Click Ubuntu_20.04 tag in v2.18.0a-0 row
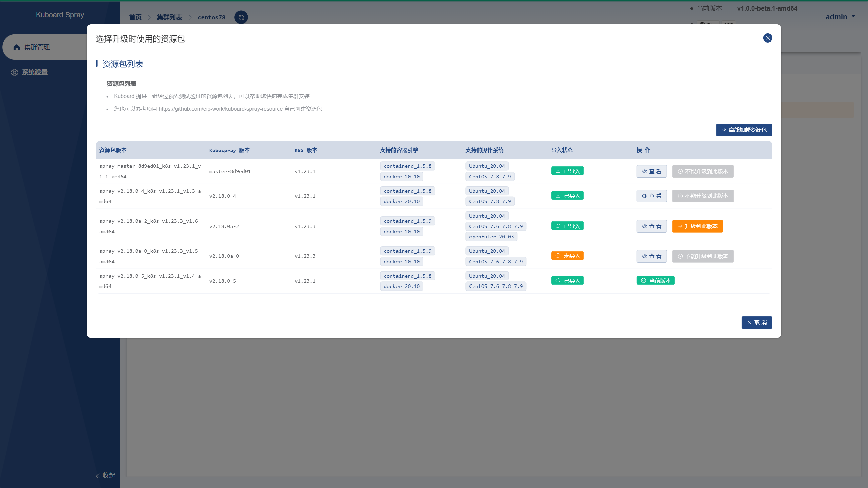 pos(487,251)
